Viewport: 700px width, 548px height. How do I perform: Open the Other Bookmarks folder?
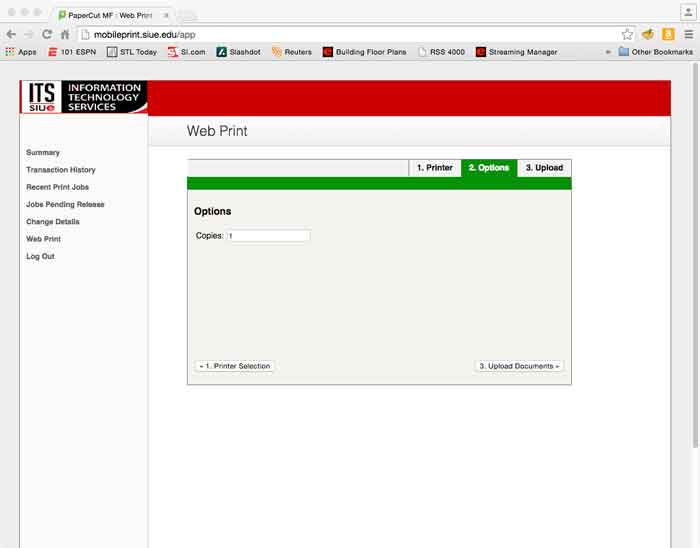(x=655, y=52)
